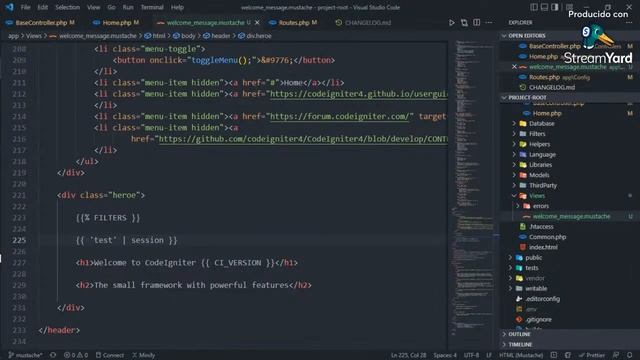Toggle the secondary side bar layout icon
The height and width of the screenshot is (360, 640).
pyautogui.click(x=555, y=7)
